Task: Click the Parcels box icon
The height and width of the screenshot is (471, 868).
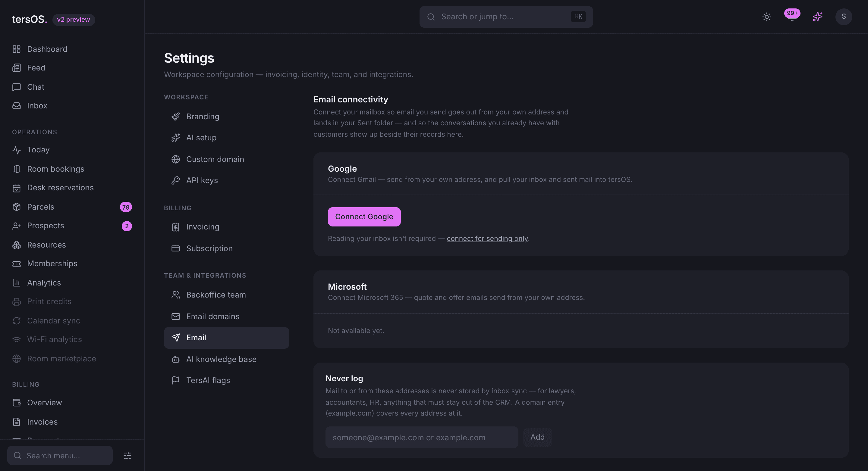Action: (x=17, y=207)
